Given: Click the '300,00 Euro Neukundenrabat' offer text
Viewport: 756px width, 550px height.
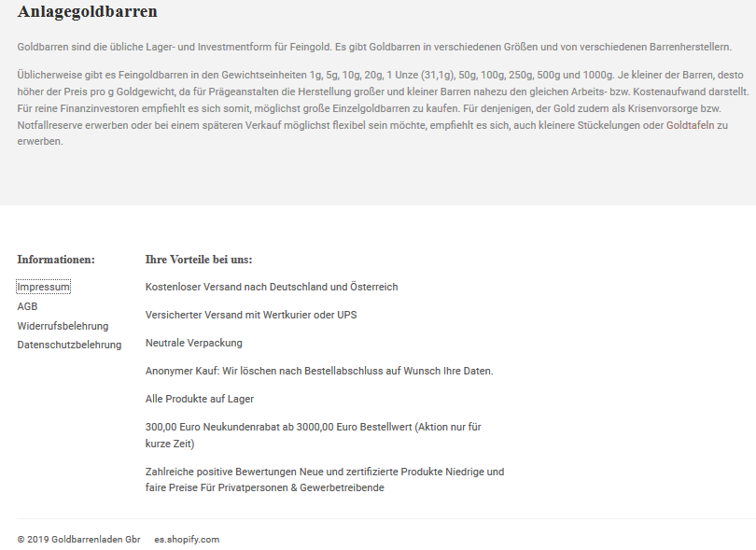Looking at the screenshot, I should point(313,427).
